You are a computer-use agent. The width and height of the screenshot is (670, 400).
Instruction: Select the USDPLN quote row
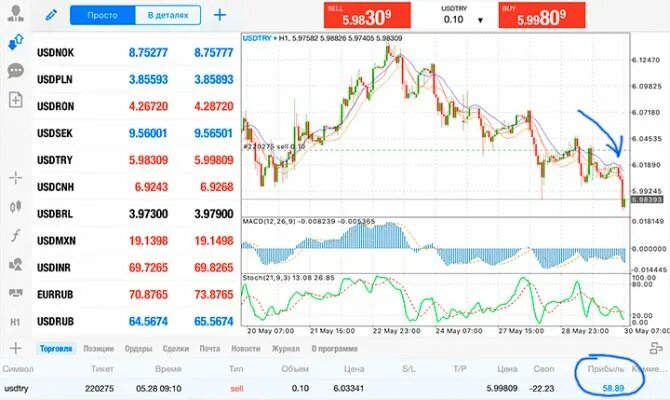click(x=135, y=79)
